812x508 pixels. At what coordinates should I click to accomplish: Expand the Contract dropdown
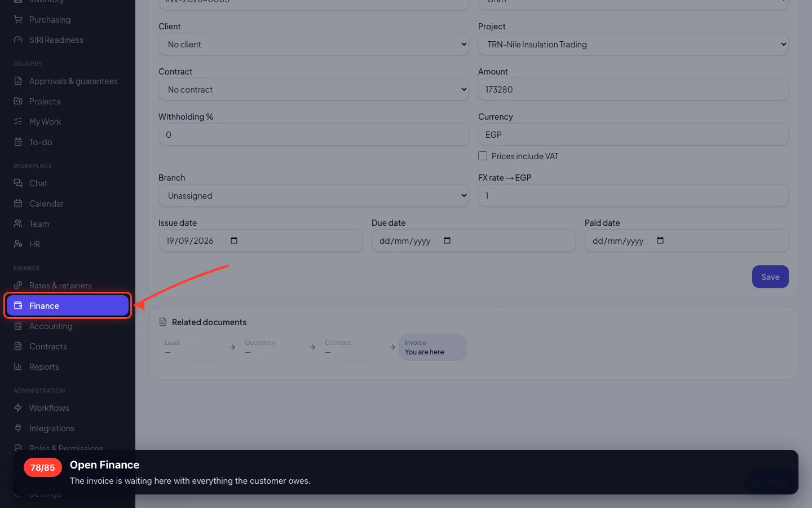314,89
